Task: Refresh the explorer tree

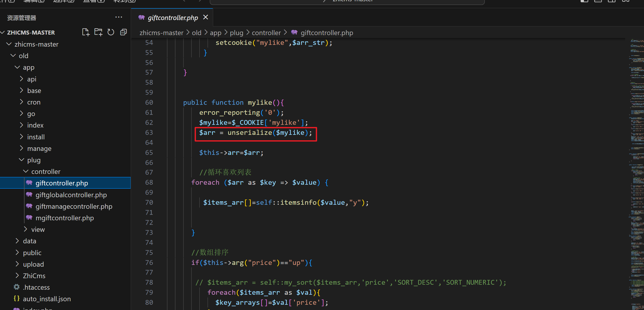Action: pyautogui.click(x=111, y=32)
